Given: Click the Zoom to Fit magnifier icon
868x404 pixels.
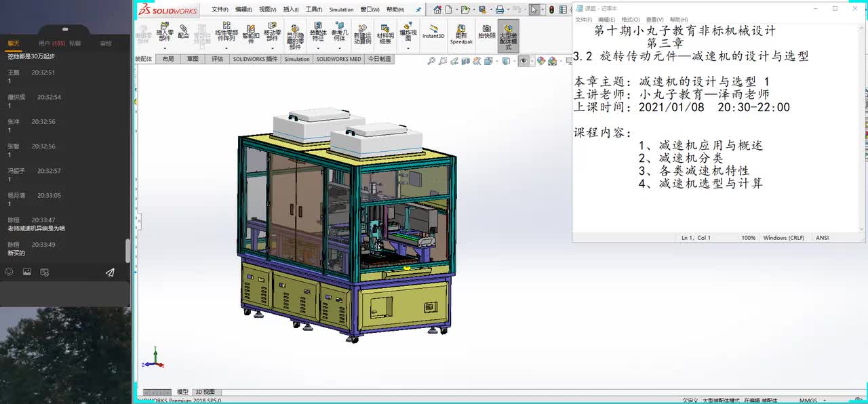Looking at the screenshot, I should click(x=431, y=61).
